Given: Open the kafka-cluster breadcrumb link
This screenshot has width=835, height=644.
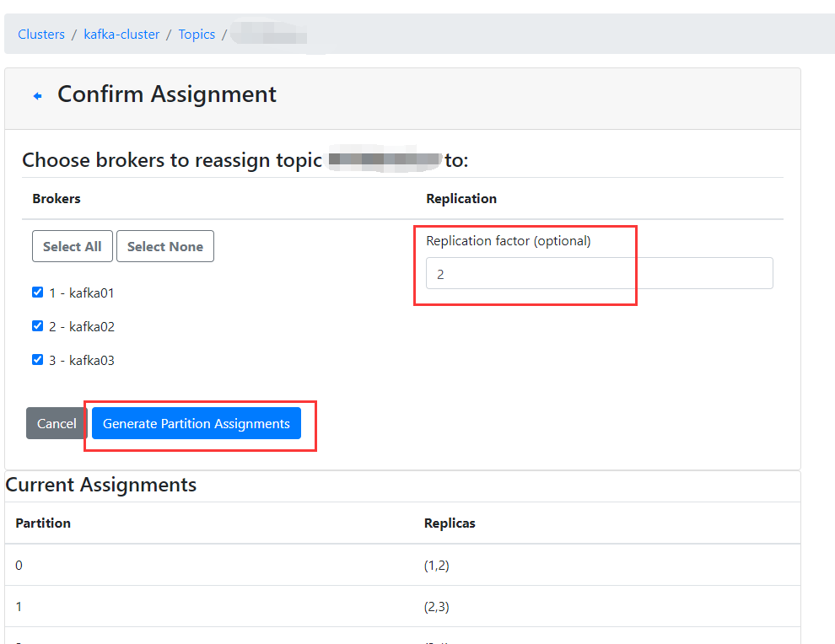Looking at the screenshot, I should [x=121, y=34].
